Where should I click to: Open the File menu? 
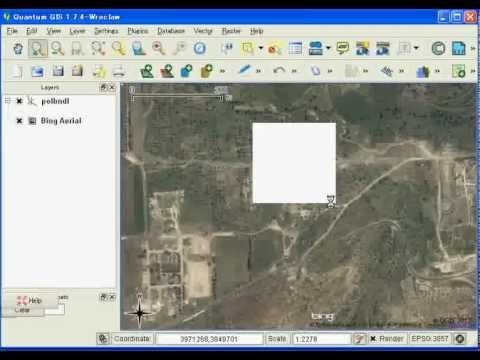click(12, 31)
